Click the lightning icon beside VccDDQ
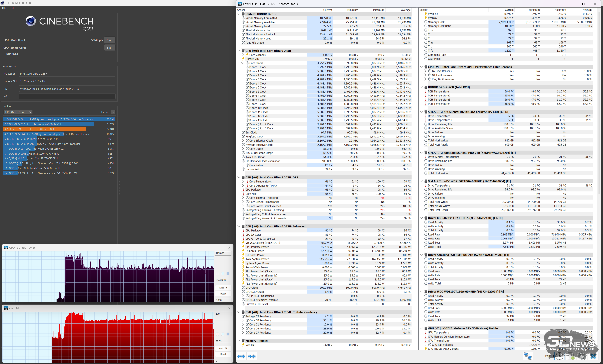 tap(426, 14)
